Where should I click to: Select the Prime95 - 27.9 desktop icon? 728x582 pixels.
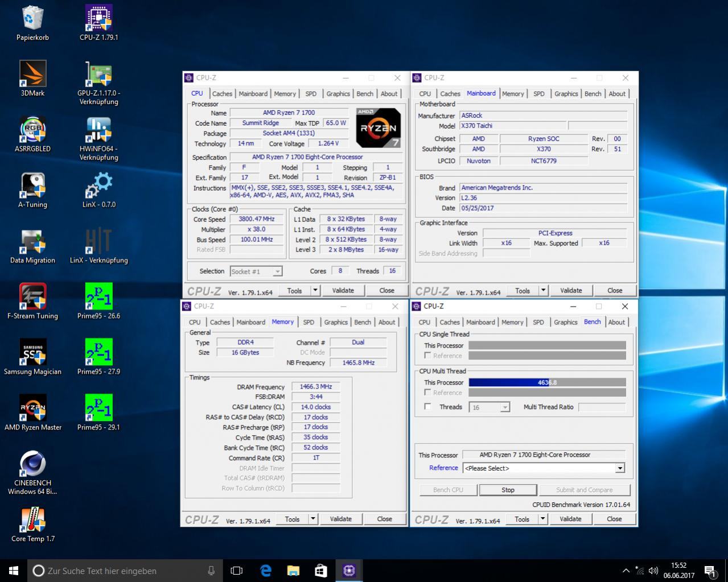tap(99, 357)
